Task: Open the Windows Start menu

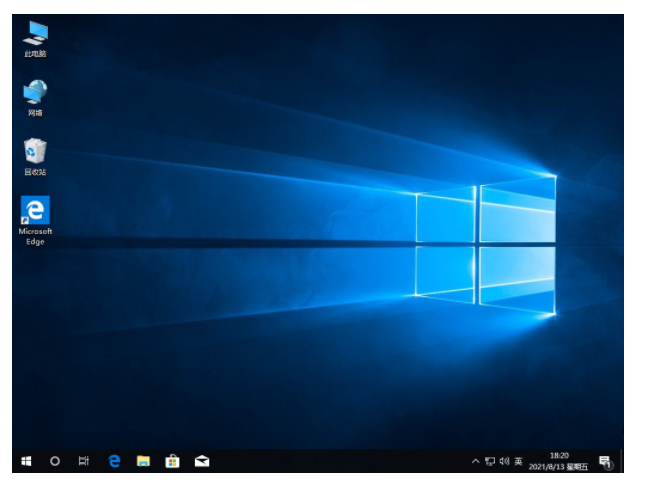Action: (26, 461)
